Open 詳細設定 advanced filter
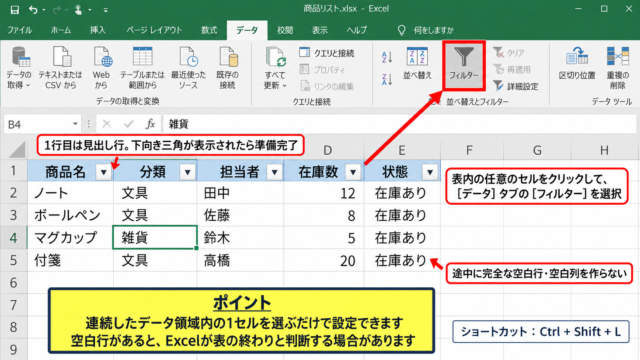This screenshot has width=640, height=360. [516, 86]
